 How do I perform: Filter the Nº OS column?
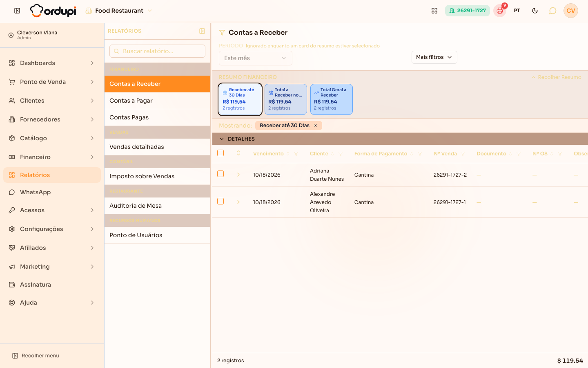point(560,154)
